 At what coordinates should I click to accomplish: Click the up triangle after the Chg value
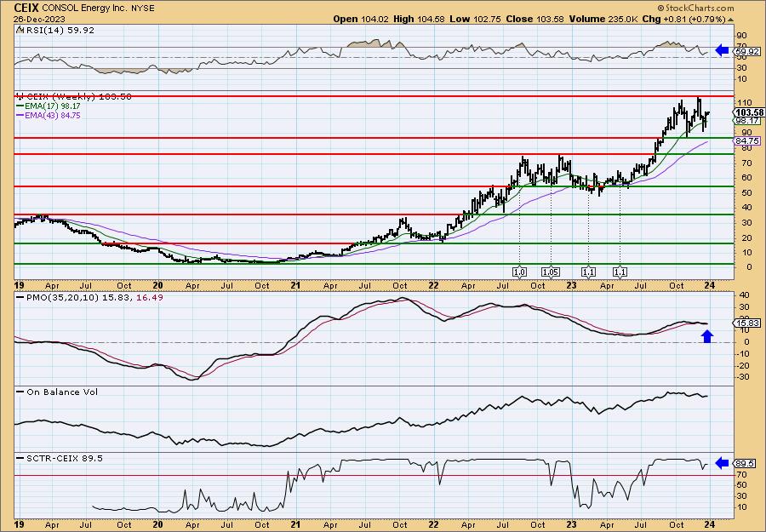(x=730, y=20)
